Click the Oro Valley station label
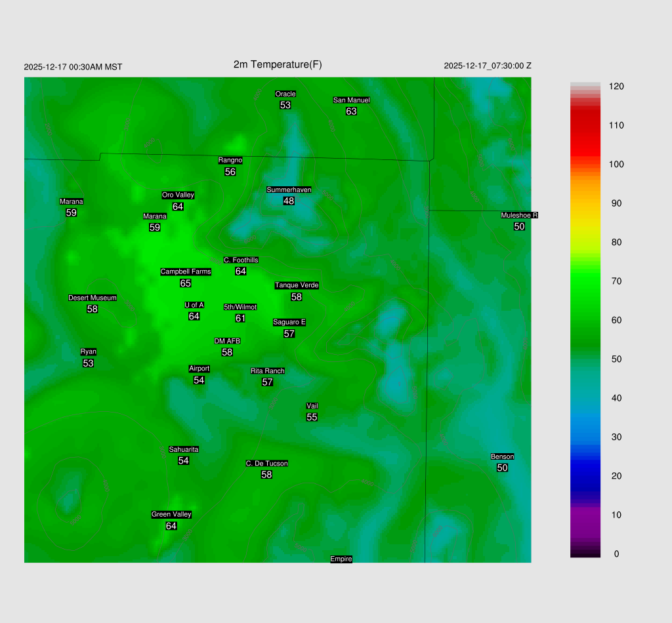 [x=178, y=195]
